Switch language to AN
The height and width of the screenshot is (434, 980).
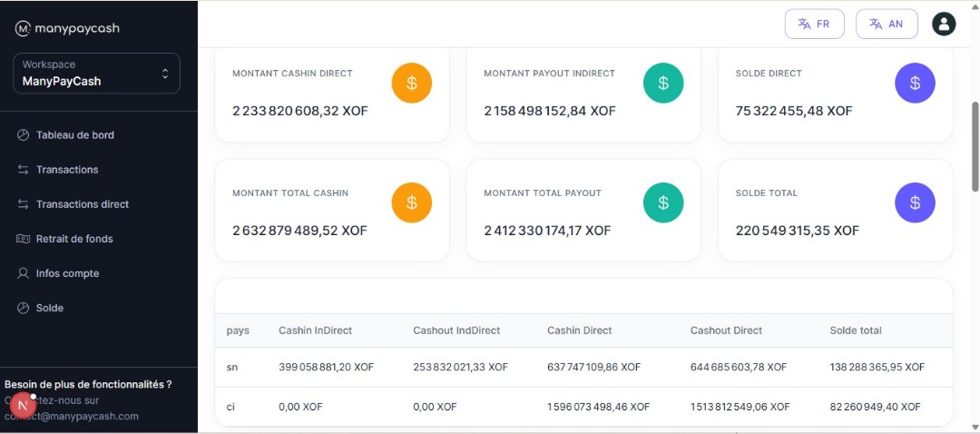coord(887,25)
